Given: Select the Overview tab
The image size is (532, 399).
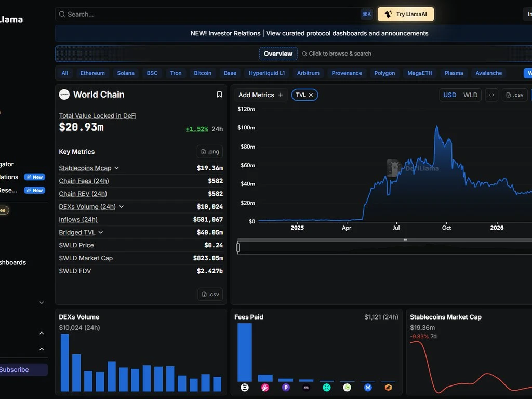Looking at the screenshot, I should [278, 54].
